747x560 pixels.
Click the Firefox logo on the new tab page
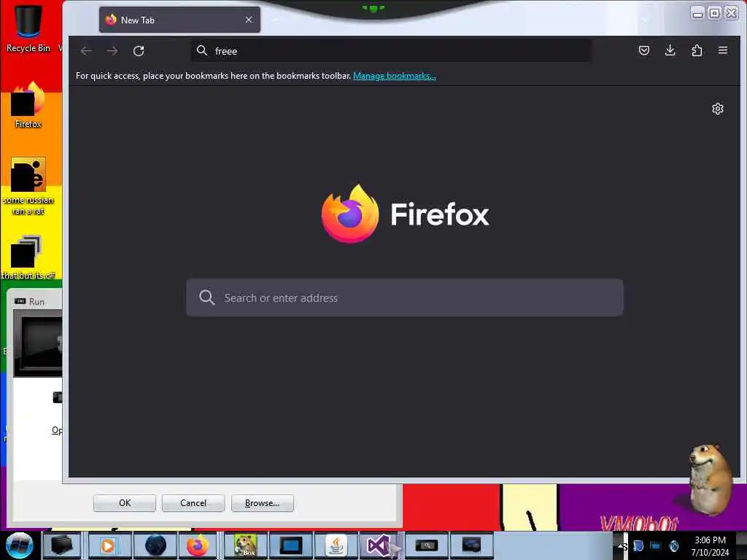pyautogui.click(x=351, y=214)
